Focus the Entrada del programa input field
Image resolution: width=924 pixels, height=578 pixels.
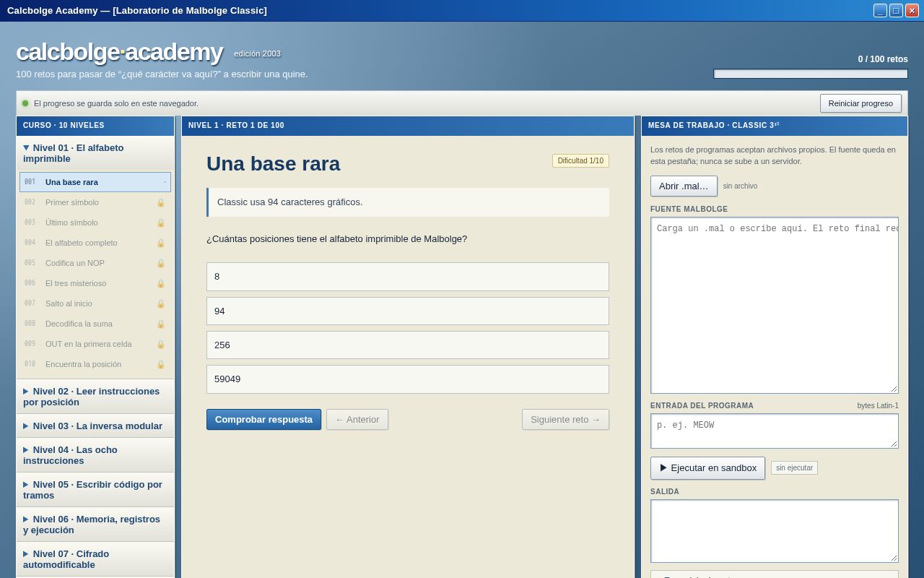point(775,431)
